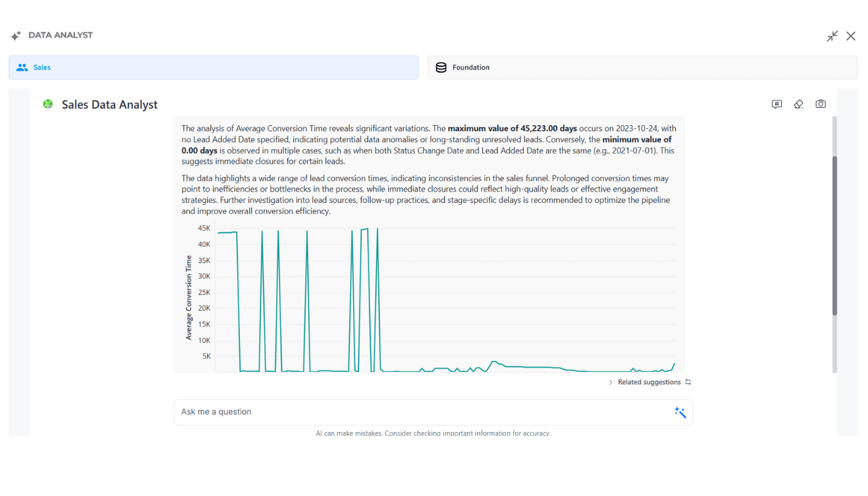Click the bold "maximum value of 45,223.00 days" text
Image resolution: width=868 pixels, height=496 pixels.
[x=512, y=129]
